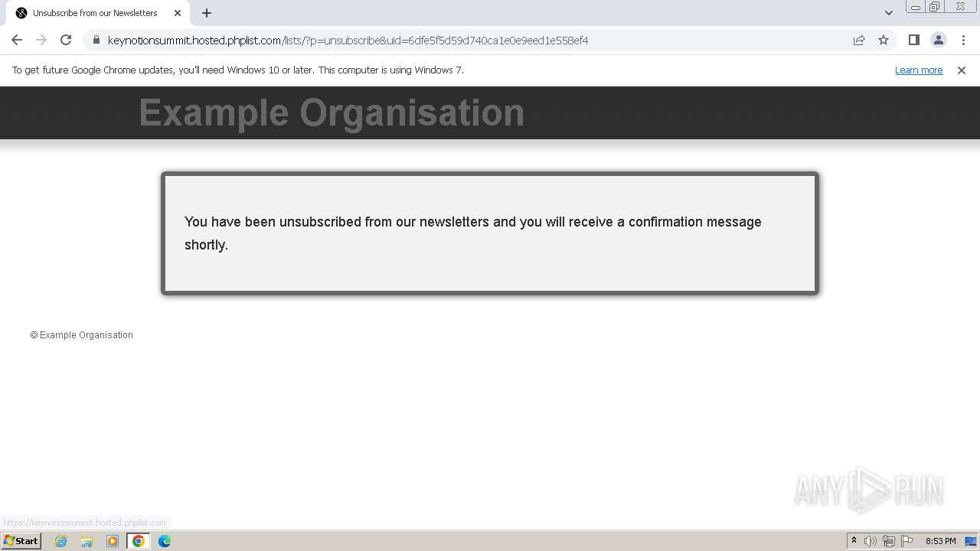Open the volume control in the tray
Viewport: 980px width, 551px height.
click(871, 541)
